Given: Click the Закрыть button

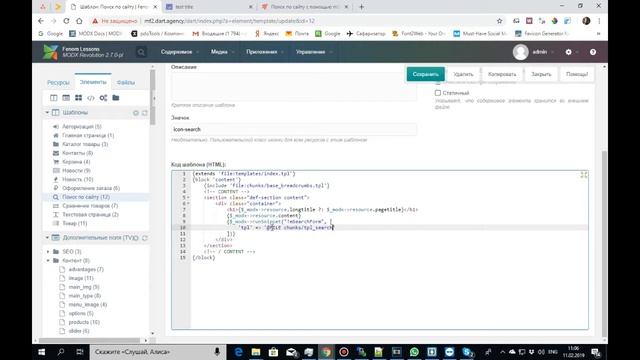Looking at the screenshot, I should pyautogui.click(x=541, y=74).
